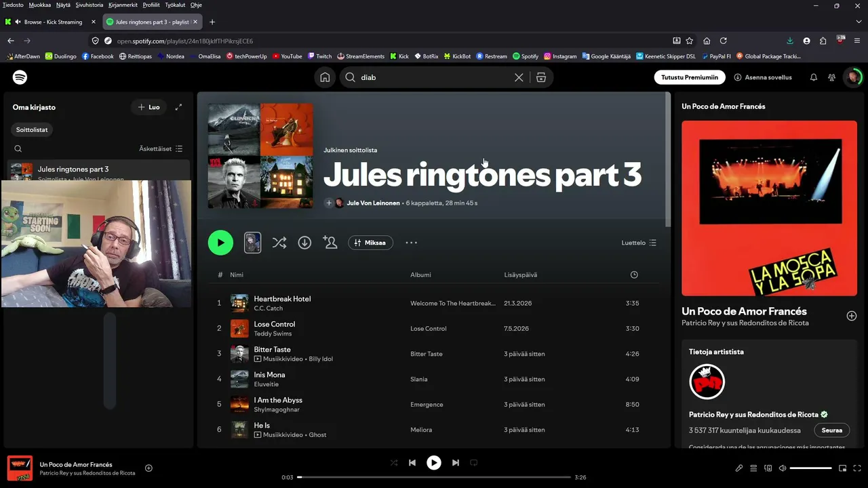Open the Muokkaa menu

40,5
